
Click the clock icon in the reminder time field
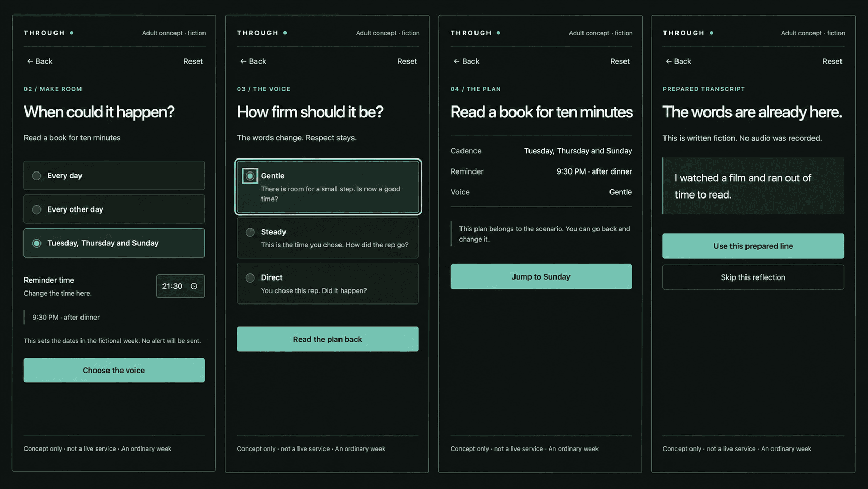pos(194,286)
